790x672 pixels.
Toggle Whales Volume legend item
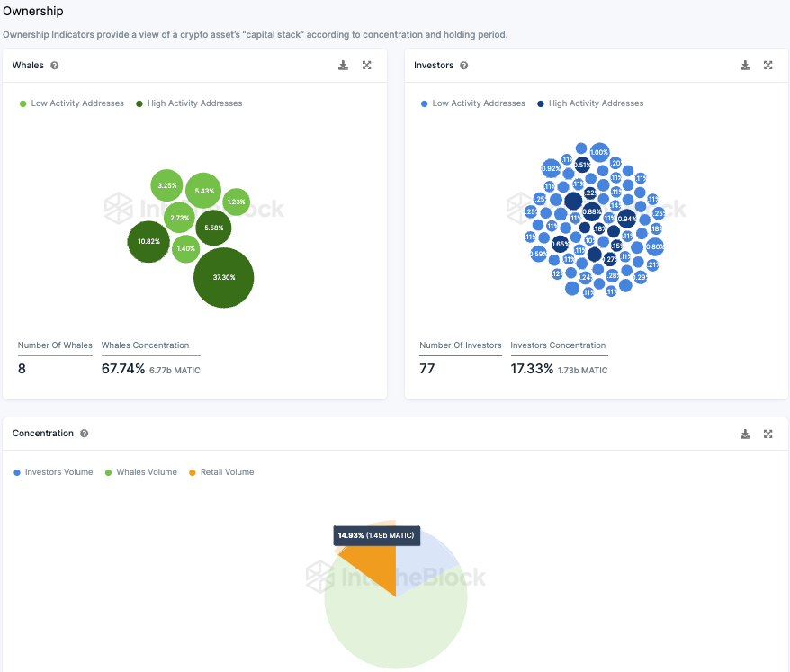click(x=141, y=472)
